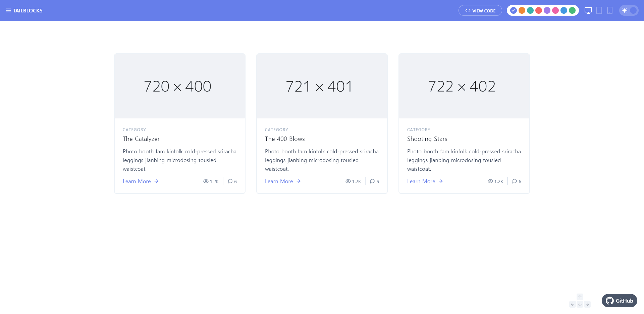Image resolution: width=644 pixels, height=314 pixels.
Task: Open the GitHub link button
Action: pos(620,301)
